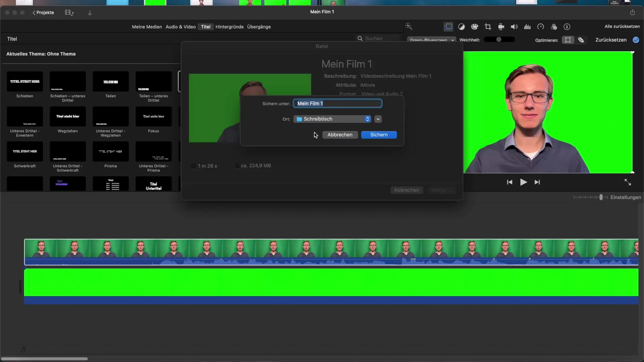Select the Schwerkraft title thumbnail
The width and height of the screenshot is (644, 362).
coord(25,152)
